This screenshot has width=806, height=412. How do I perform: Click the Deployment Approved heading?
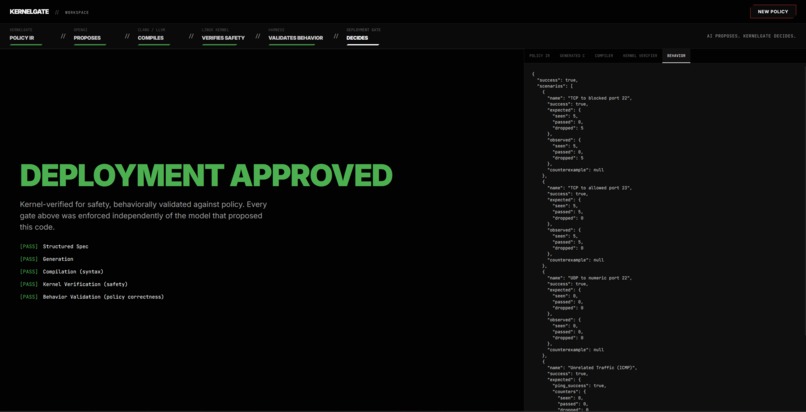[206, 176]
